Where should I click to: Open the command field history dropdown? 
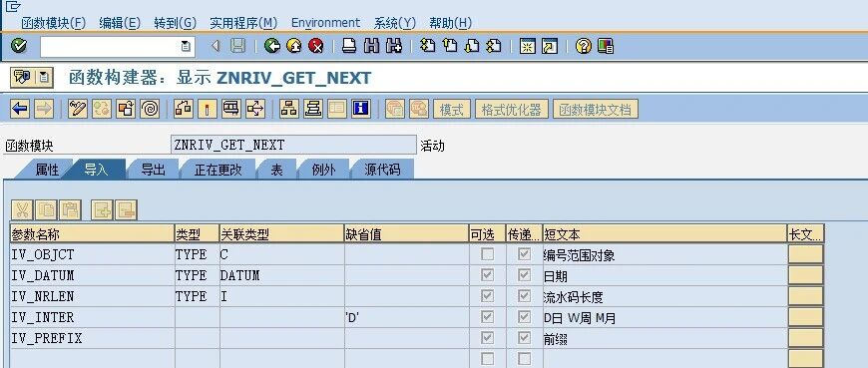[187, 47]
